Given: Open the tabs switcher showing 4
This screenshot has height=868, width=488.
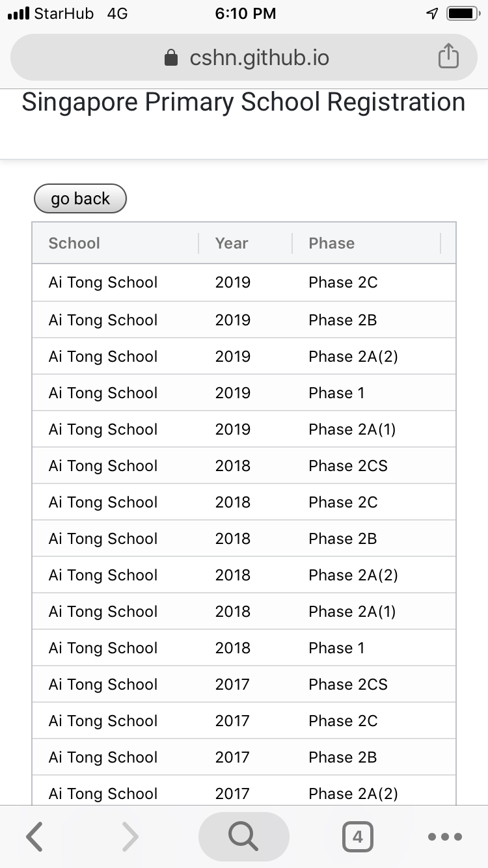Looking at the screenshot, I should click(x=357, y=837).
